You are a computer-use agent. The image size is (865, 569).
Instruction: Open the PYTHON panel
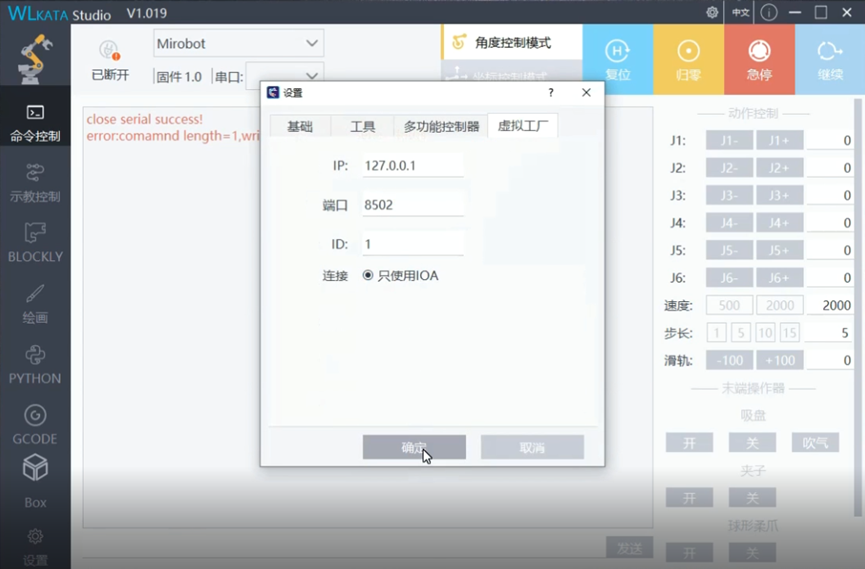pos(35,365)
